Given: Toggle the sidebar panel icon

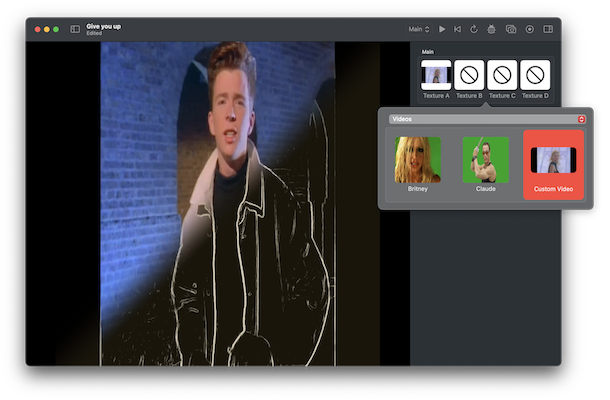Looking at the screenshot, I should tap(75, 29).
